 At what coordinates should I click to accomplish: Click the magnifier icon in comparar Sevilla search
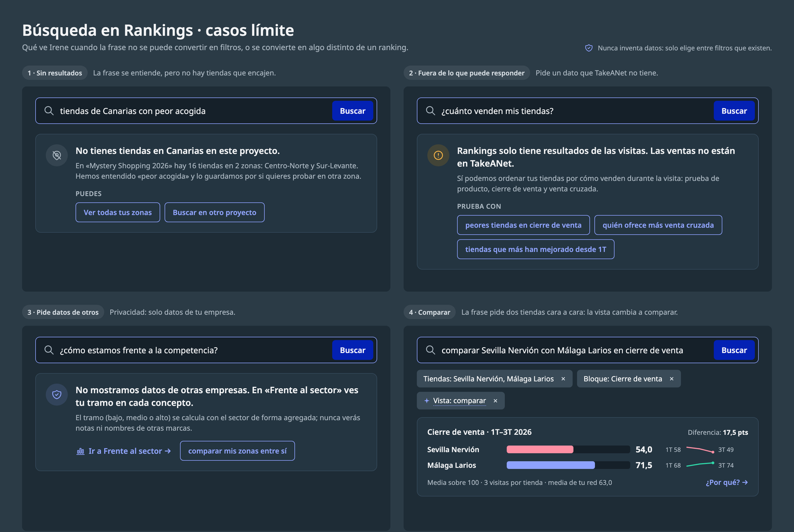pos(431,350)
